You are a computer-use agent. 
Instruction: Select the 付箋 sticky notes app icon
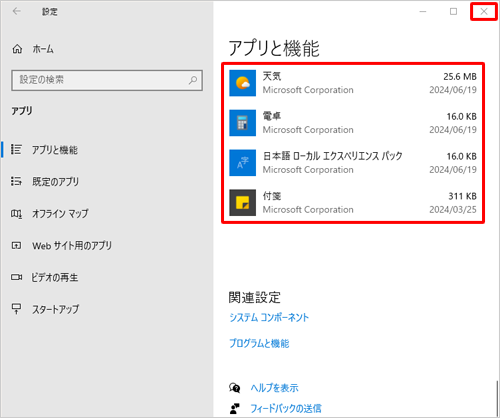(x=243, y=203)
